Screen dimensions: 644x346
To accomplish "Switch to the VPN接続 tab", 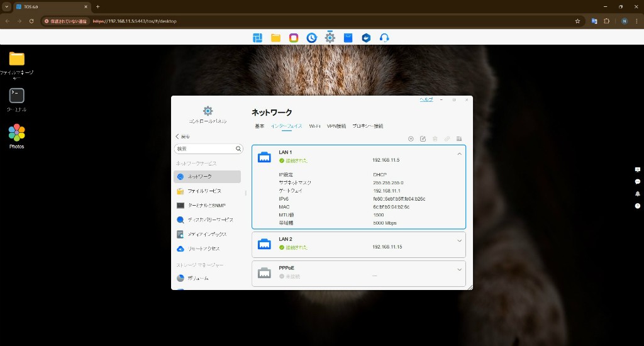I will 336,126.
